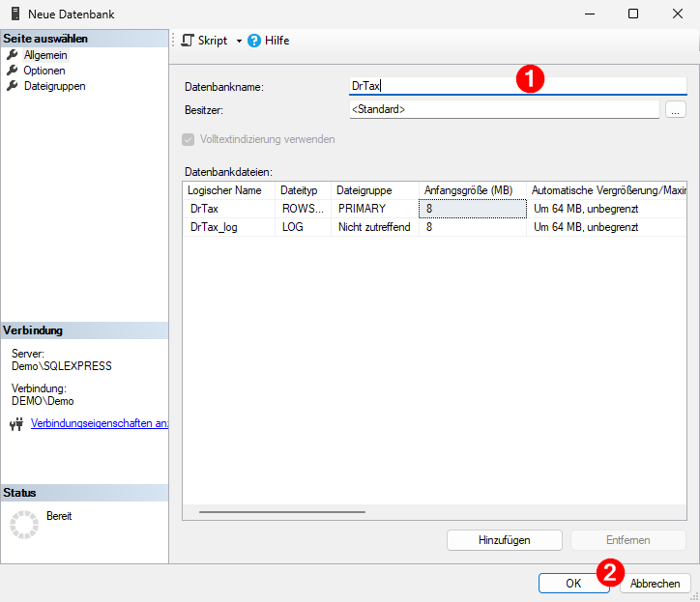Click the autogrowth cell in the DrTax_log row

click(606, 227)
